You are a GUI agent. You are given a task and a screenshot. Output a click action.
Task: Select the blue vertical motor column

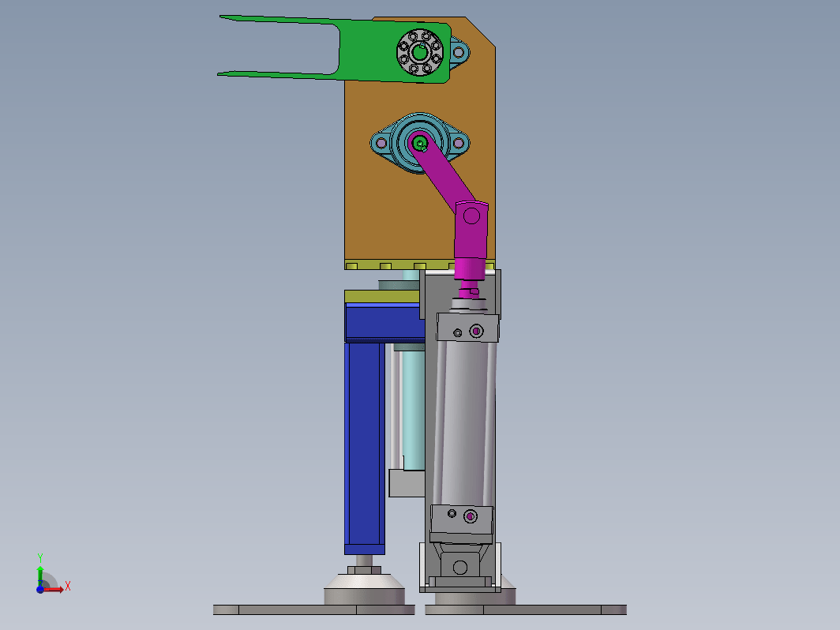(x=364, y=449)
